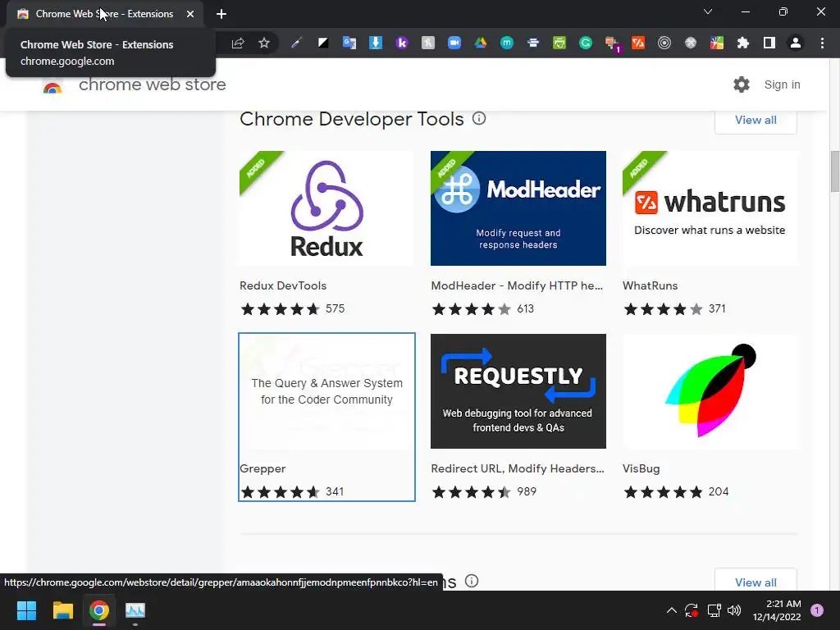Click the Chrome taskbar icon
Image resolution: width=840 pixels, height=630 pixels.
[99, 610]
